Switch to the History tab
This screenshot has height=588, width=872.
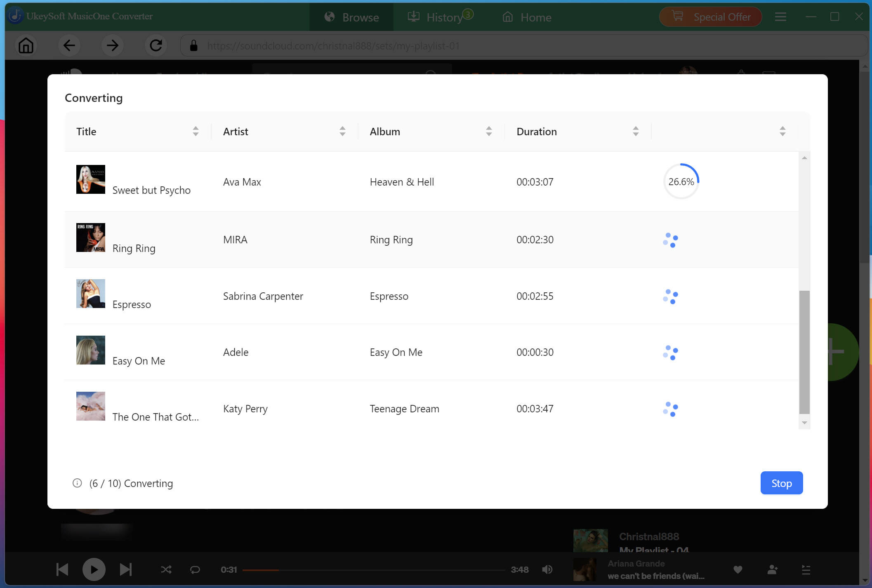[440, 17]
